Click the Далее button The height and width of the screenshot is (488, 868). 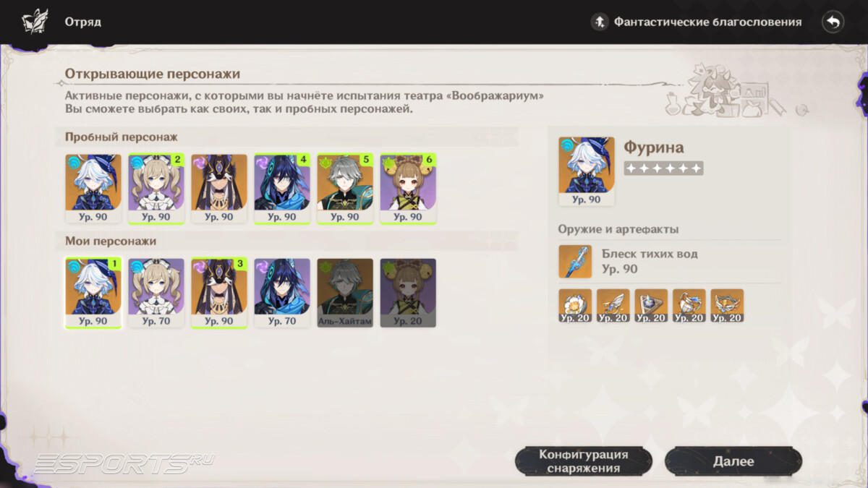point(733,461)
